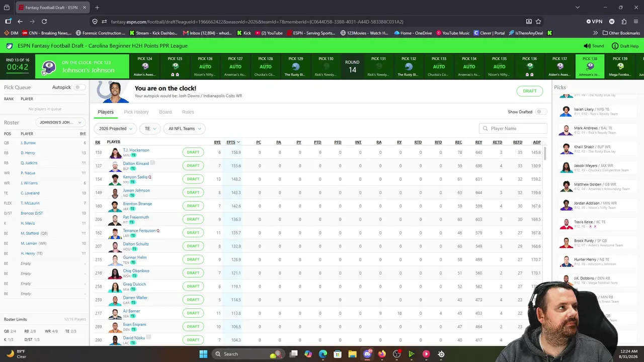
Task: Switch to the Board tab
Action: point(166,112)
